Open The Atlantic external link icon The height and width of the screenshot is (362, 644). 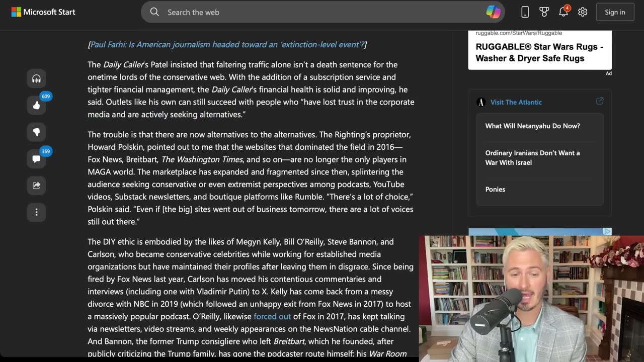pos(600,101)
